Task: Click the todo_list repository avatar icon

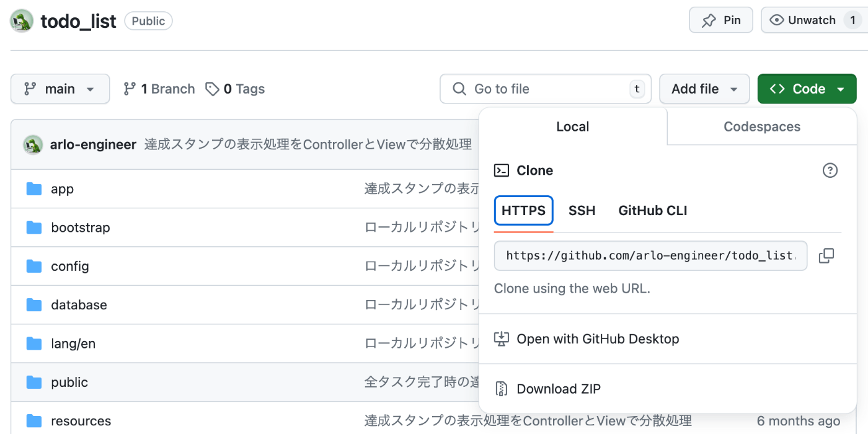Action: click(x=22, y=21)
